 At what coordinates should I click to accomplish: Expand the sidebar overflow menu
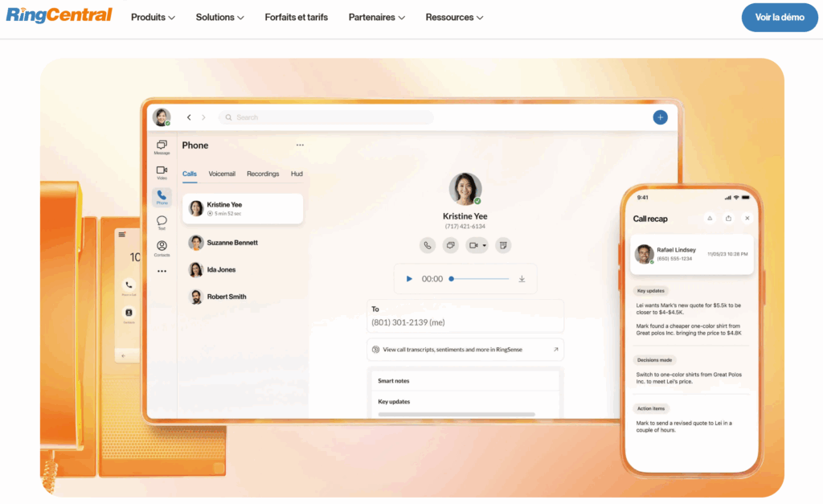coord(162,271)
